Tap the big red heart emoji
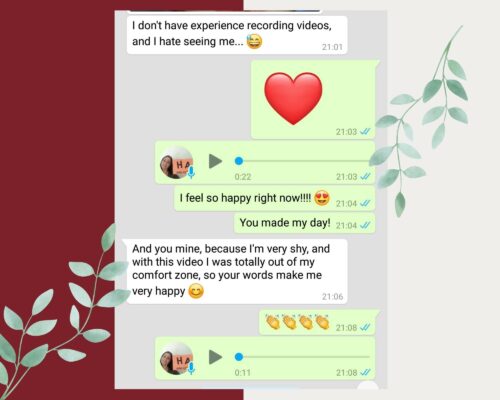The width and height of the screenshot is (500, 400). point(293,98)
